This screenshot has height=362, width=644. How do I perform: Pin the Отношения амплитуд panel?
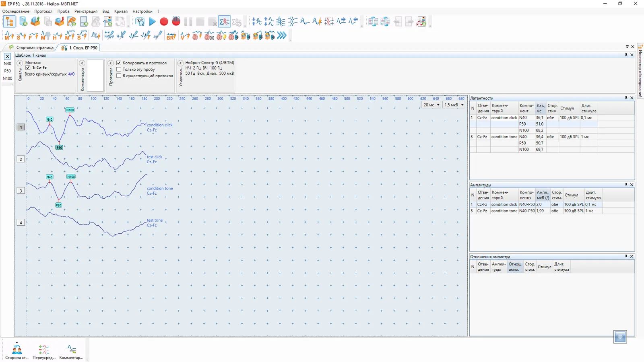(x=626, y=256)
